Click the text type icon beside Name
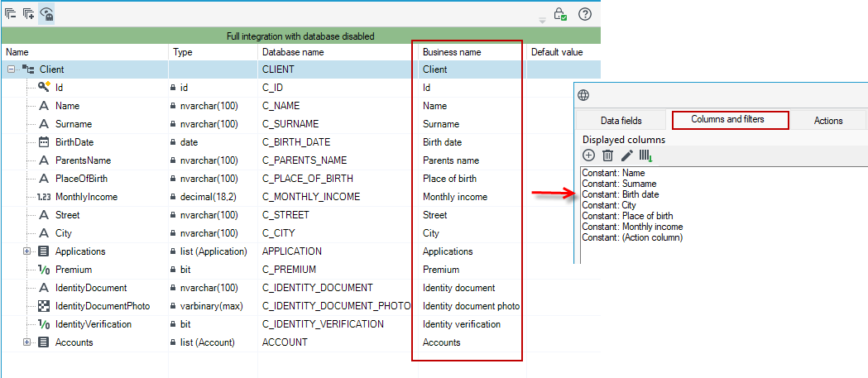Screen dimensions: 868x378 click(45, 106)
